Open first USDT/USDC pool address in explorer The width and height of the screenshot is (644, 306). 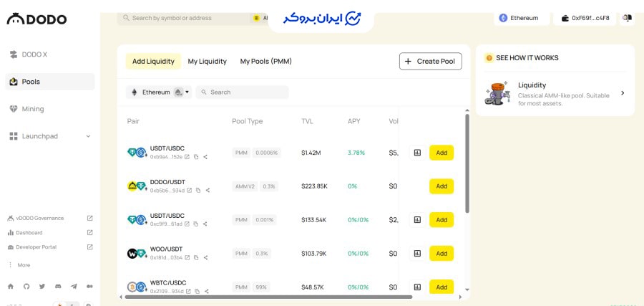click(187, 157)
